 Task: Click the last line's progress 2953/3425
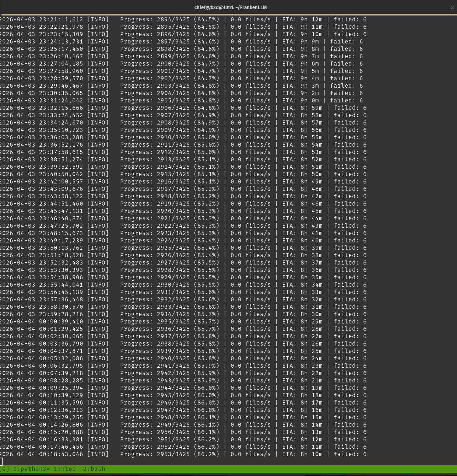[173, 454]
